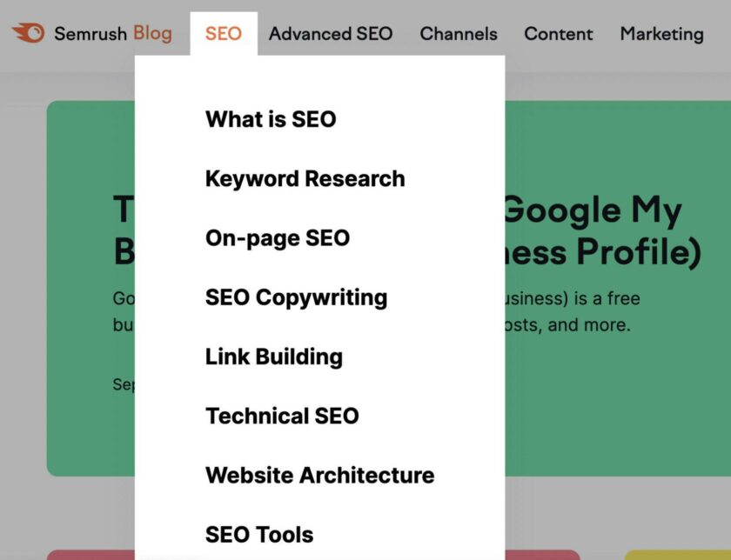Click the Semrush wordmark text
731x560 pixels.
tap(90, 34)
